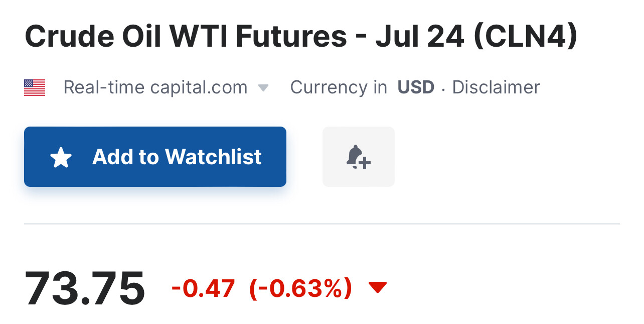
Task: Click the plus sign on the bell icon
Action: coord(365,162)
